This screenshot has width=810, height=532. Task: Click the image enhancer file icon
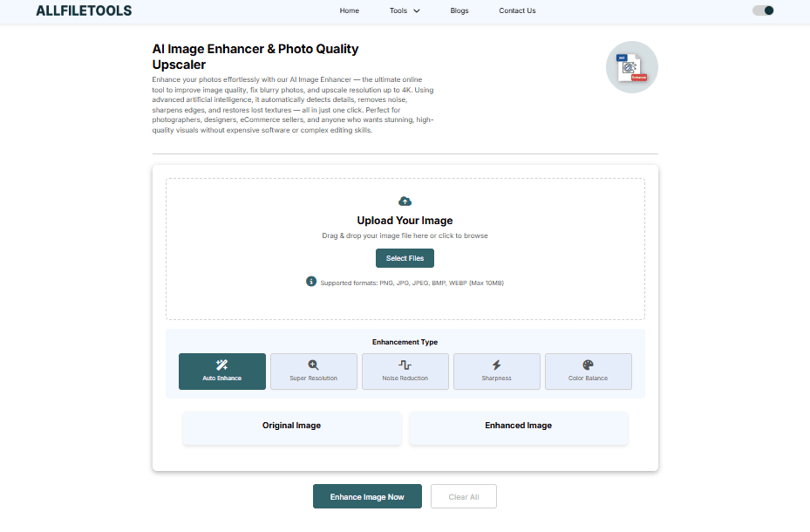[x=631, y=68]
